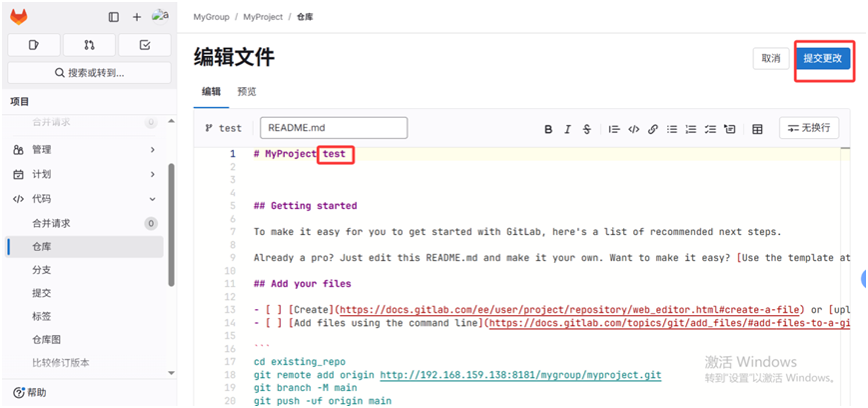868x408 pixels.
Task: Insert a link from toolbar
Action: [652, 129]
